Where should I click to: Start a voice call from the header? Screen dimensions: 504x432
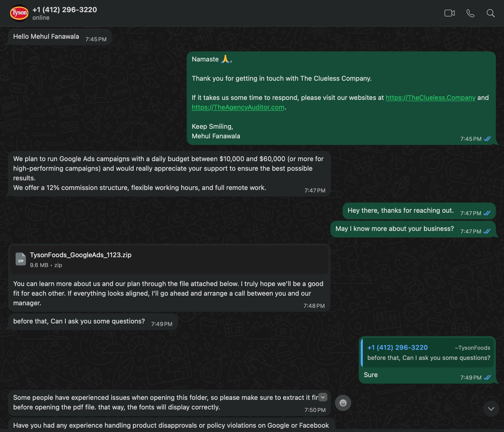click(470, 13)
